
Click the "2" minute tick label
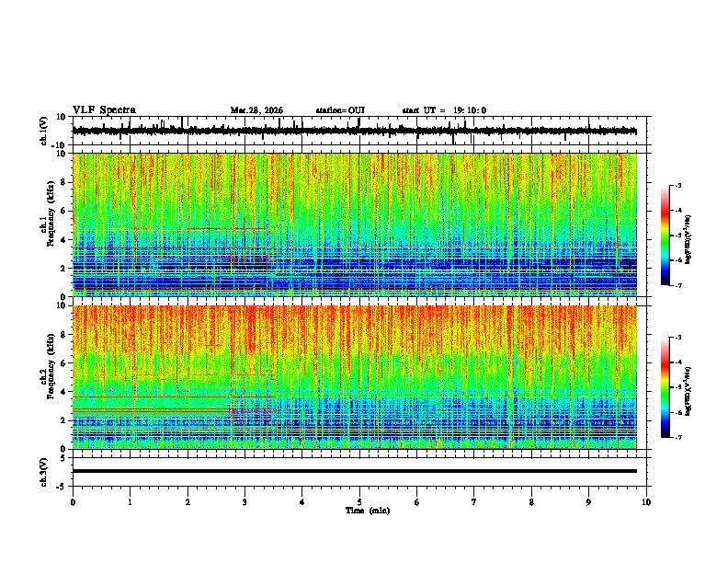[x=188, y=502]
